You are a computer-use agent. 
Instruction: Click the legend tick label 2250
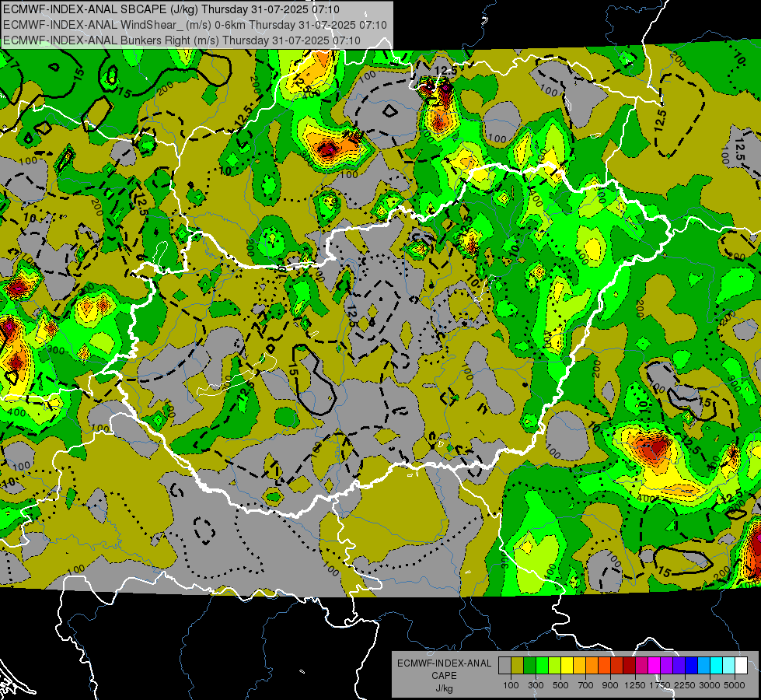pos(685,685)
